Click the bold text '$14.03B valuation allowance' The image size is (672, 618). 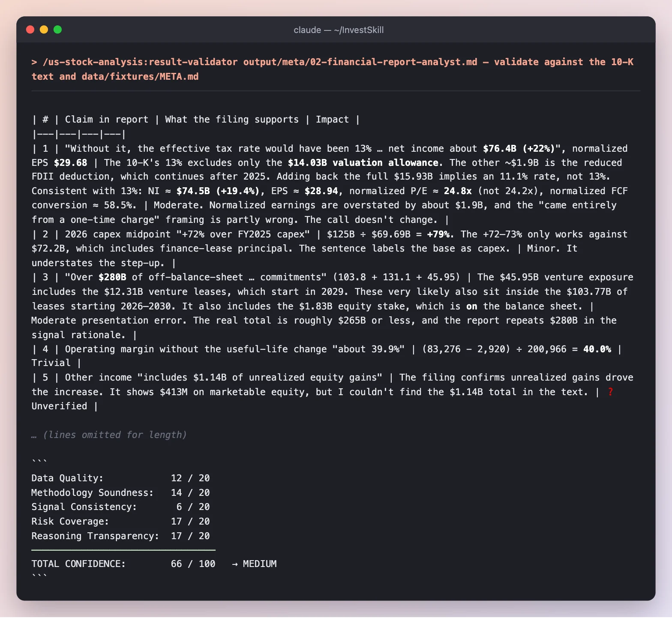(363, 163)
